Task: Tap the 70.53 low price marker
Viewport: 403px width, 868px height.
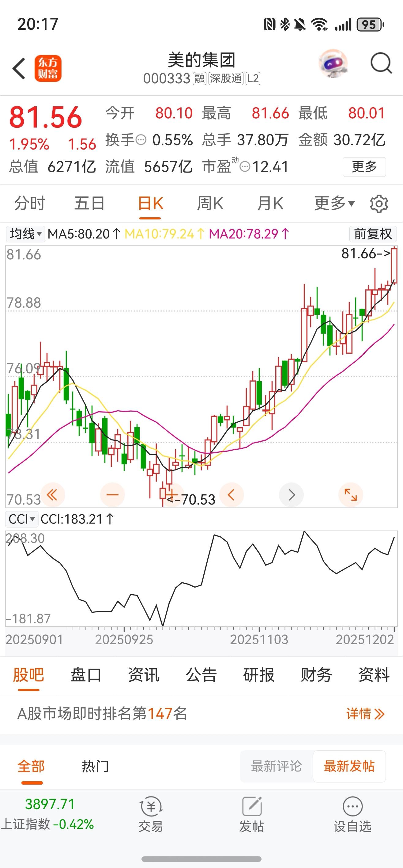Action: (x=191, y=499)
